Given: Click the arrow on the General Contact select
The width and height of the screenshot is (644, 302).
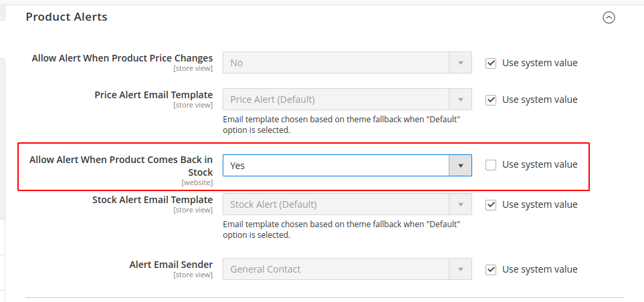Looking at the screenshot, I should coord(460,269).
